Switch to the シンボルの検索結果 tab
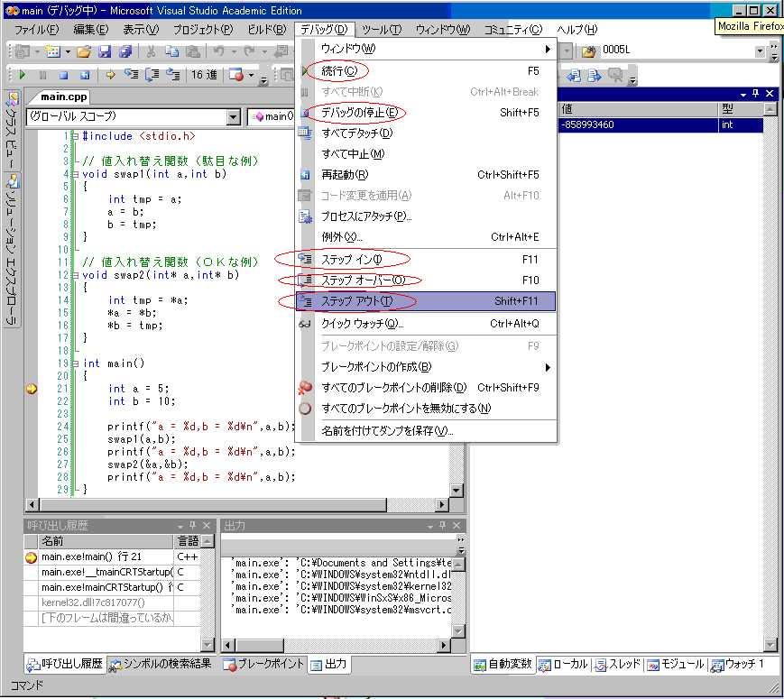 tap(160, 665)
